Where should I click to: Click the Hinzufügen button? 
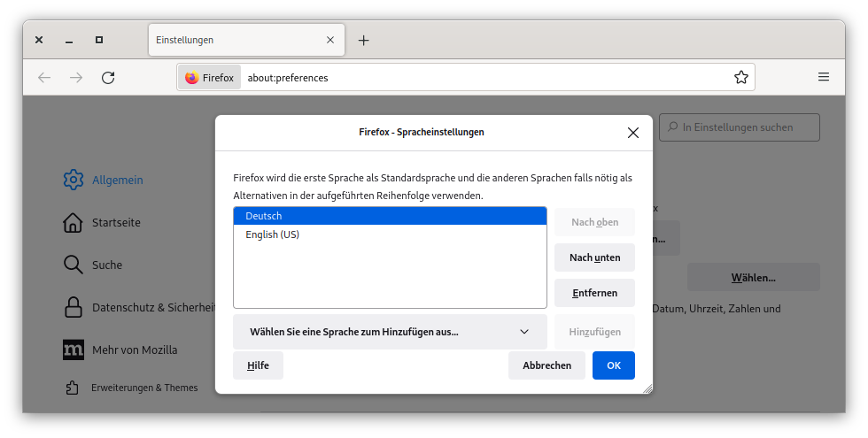594,332
